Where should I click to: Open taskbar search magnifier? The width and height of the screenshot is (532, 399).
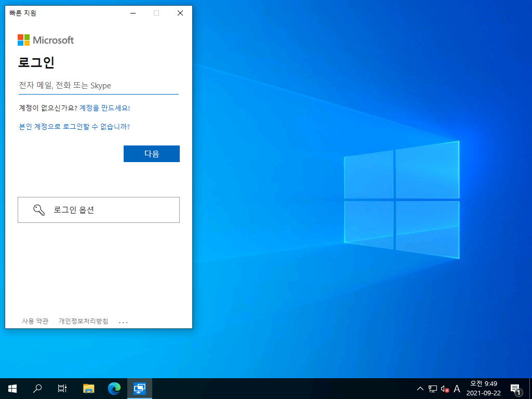pos(37,389)
